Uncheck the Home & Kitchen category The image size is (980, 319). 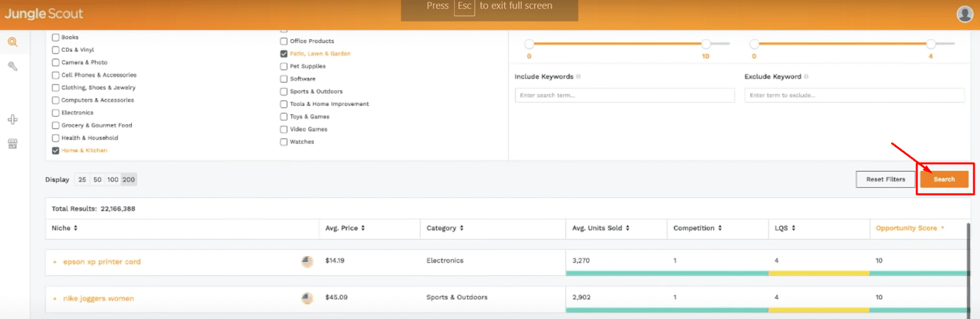[x=56, y=151]
